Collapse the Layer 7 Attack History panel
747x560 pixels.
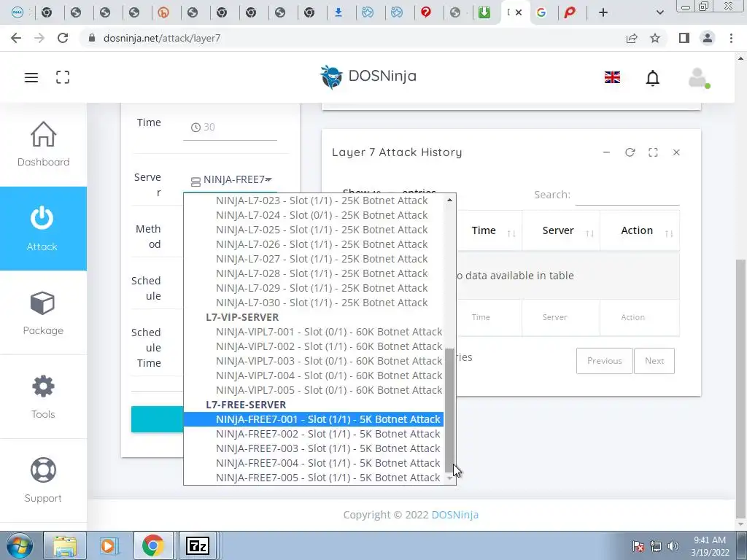[606, 152]
